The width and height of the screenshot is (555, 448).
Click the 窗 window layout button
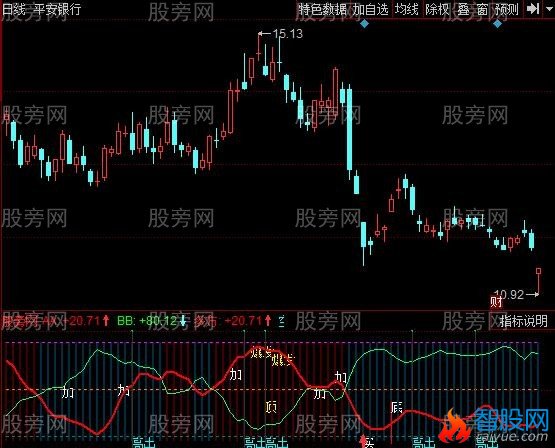click(x=482, y=10)
